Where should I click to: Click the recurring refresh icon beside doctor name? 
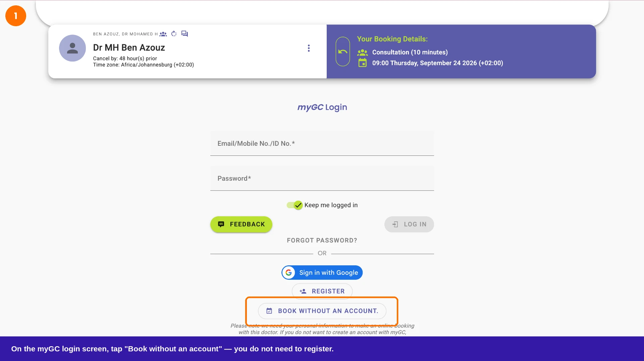[x=174, y=34]
